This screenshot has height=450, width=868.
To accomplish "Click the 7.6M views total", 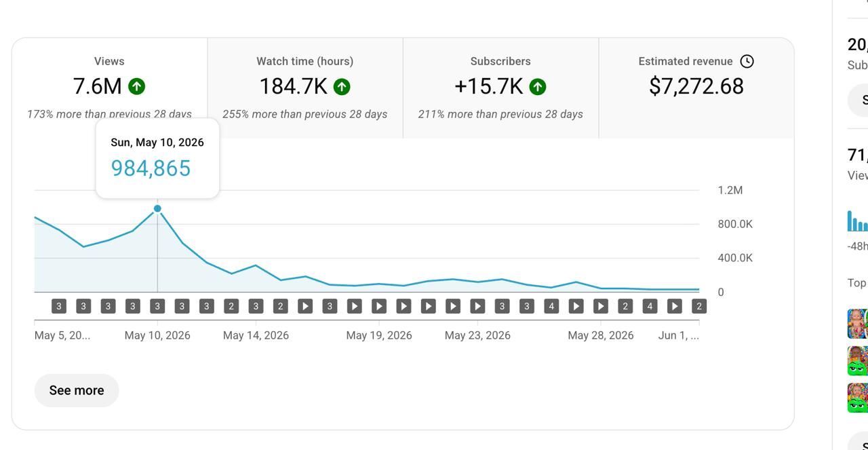I will pyautogui.click(x=97, y=87).
